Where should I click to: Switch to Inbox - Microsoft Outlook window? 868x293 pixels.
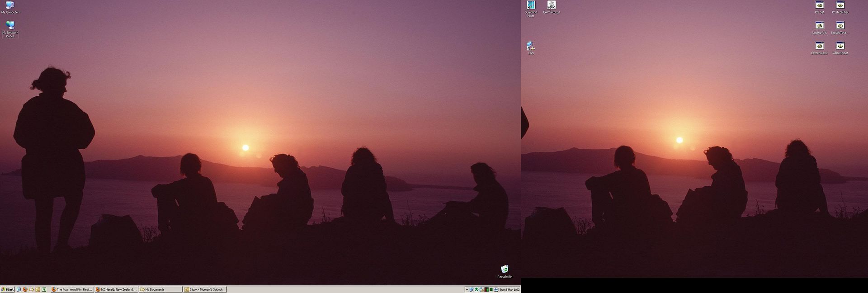coord(205,289)
